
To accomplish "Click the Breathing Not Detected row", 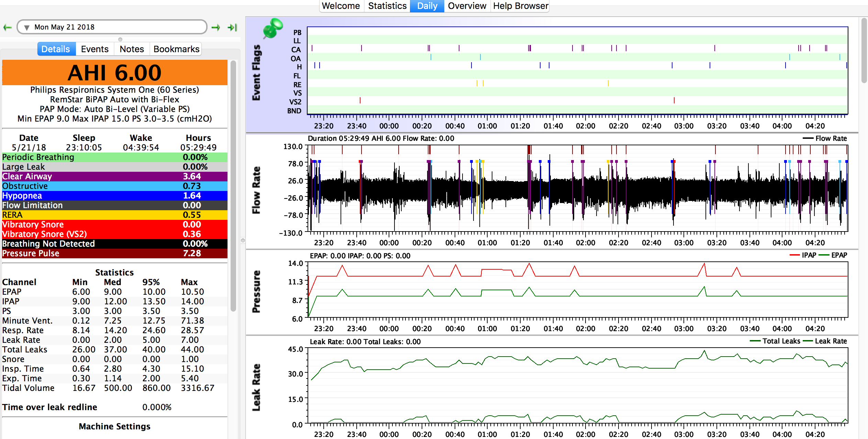I will (x=115, y=244).
